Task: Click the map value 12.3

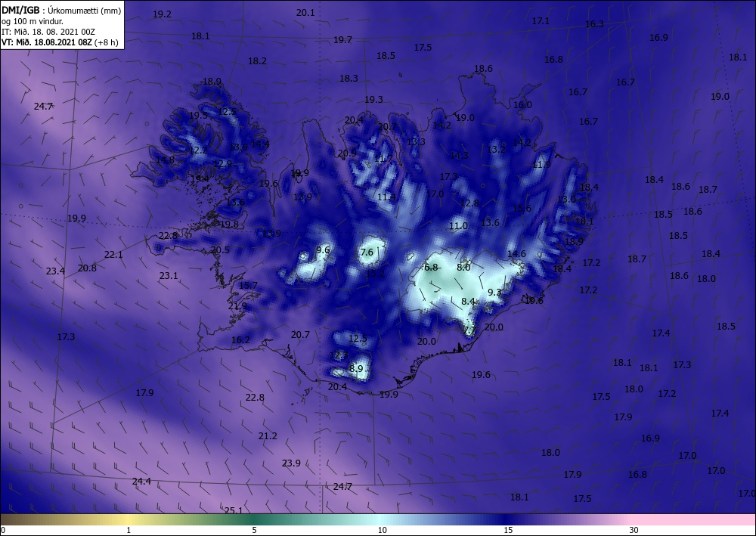Action: point(339,355)
